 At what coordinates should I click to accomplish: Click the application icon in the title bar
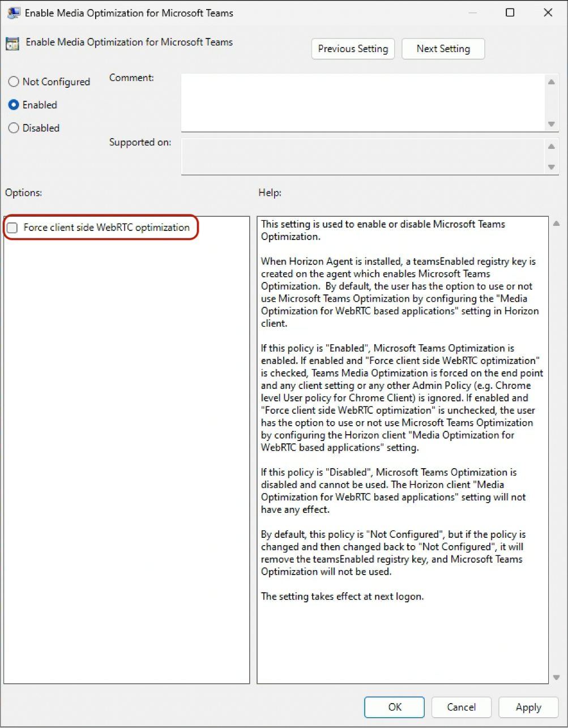click(x=12, y=12)
